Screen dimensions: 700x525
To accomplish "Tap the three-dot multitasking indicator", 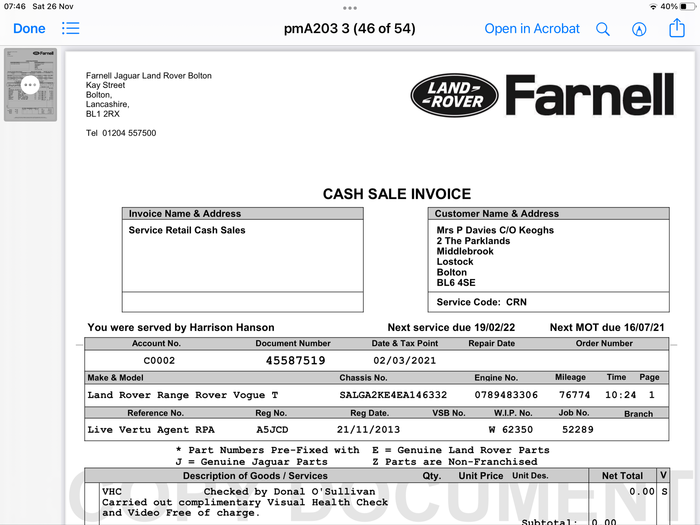I will pos(350,8).
